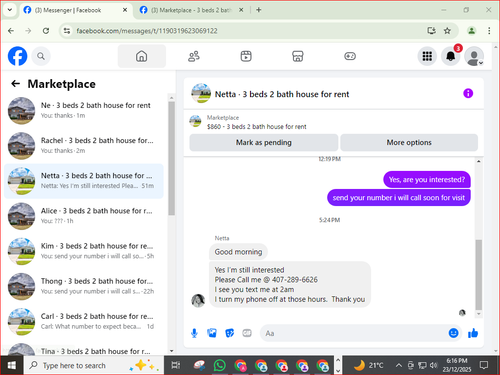Click 'Yes, are you interested?' message bubble

tap(427, 180)
